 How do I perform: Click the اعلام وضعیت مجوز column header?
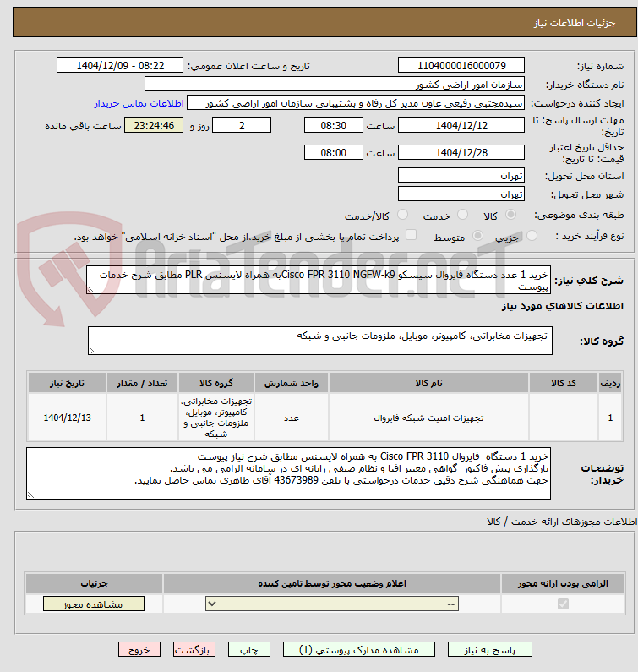331,584
